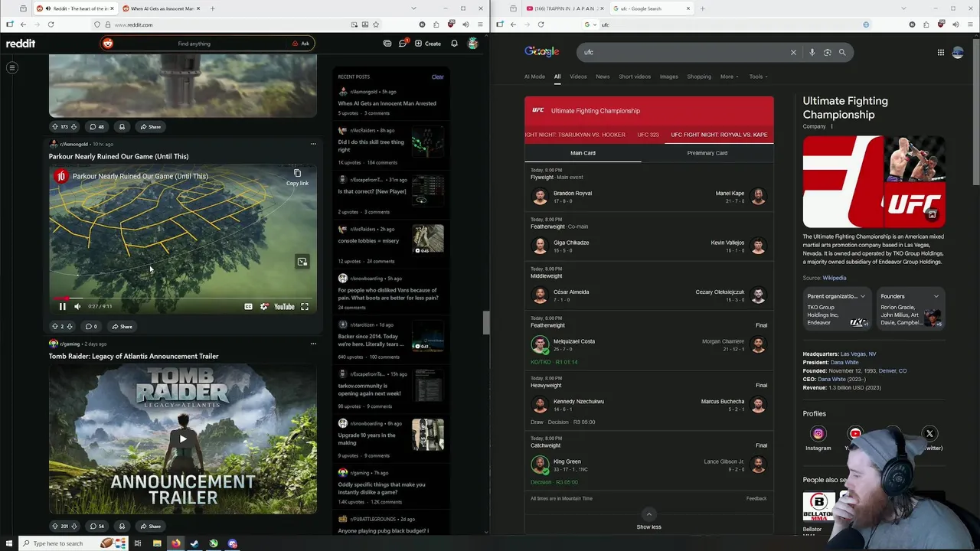980x551 pixels.
Task: Expand the Founders card
Action: click(x=910, y=308)
